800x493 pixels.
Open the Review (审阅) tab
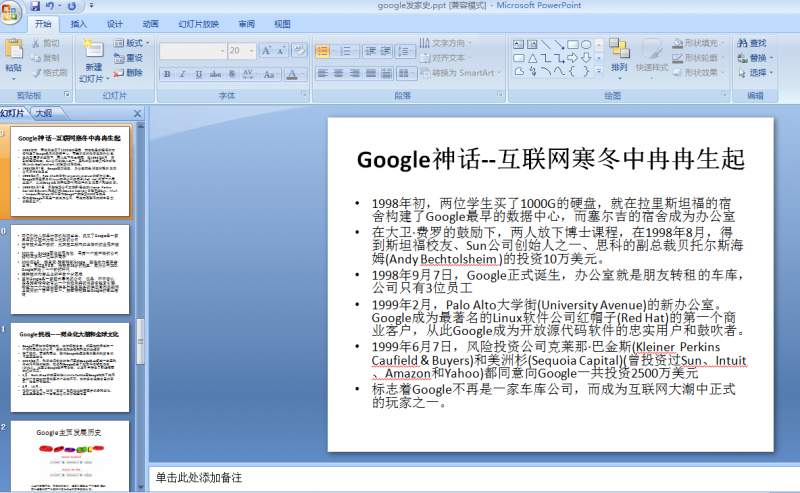tap(246, 24)
